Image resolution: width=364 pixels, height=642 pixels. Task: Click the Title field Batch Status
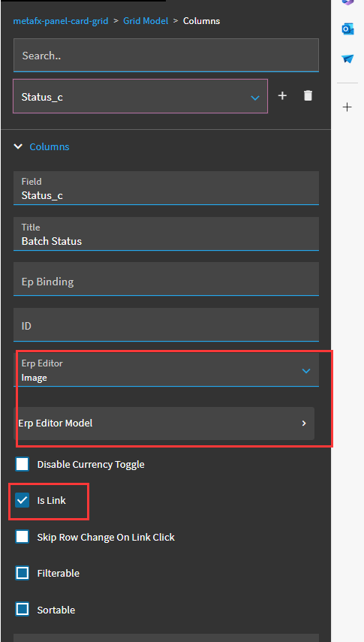(x=166, y=234)
